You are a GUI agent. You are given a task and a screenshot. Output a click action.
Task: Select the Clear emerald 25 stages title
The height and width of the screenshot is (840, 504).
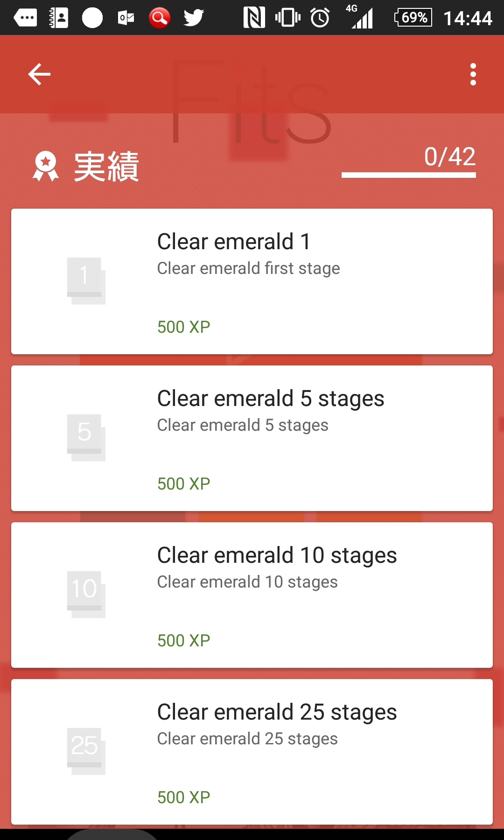tap(277, 712)
